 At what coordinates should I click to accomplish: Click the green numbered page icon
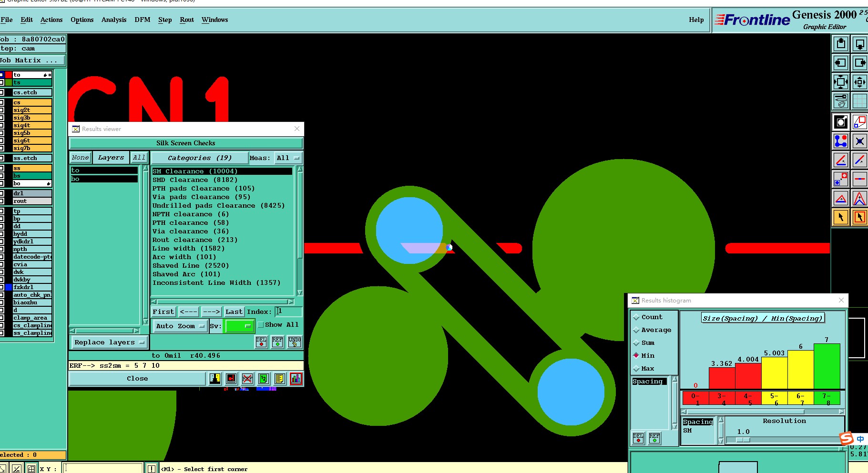(264, 379)
